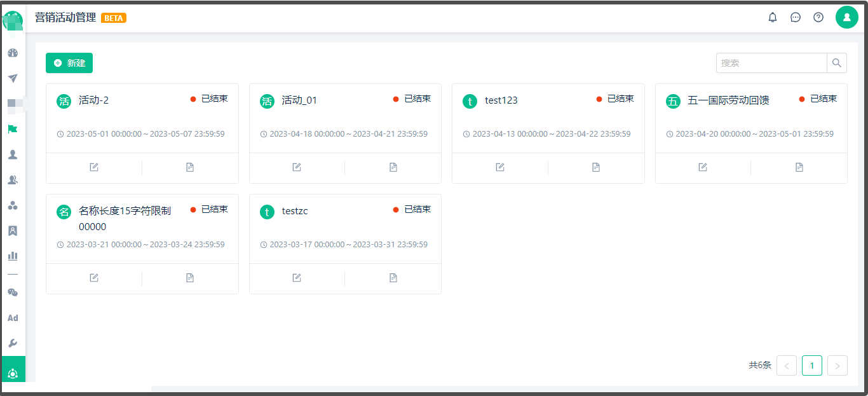
Task: Open the single user icon in sidebar
Action: [13, 154]
